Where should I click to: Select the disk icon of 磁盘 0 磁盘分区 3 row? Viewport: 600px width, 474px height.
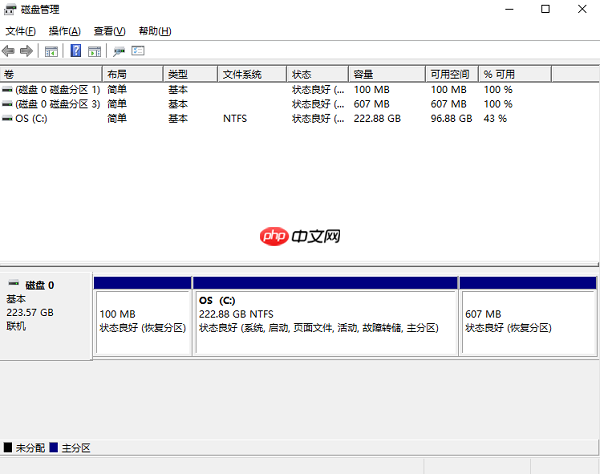coord(7,104)
